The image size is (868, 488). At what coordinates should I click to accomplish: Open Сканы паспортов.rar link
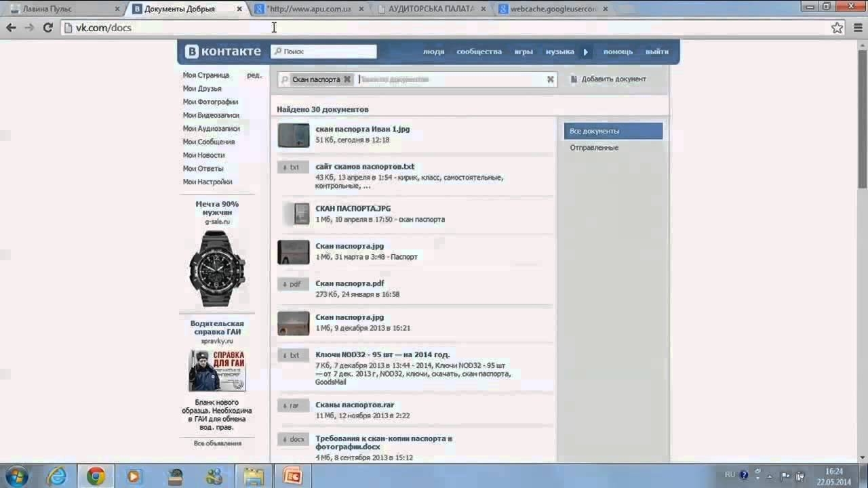tap(355, 405)
